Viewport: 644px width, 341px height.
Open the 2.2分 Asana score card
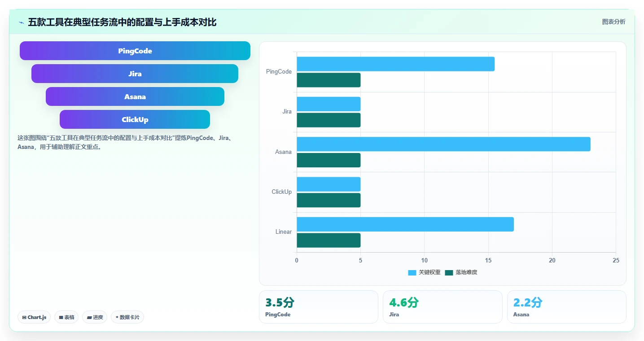coord(566,307)
